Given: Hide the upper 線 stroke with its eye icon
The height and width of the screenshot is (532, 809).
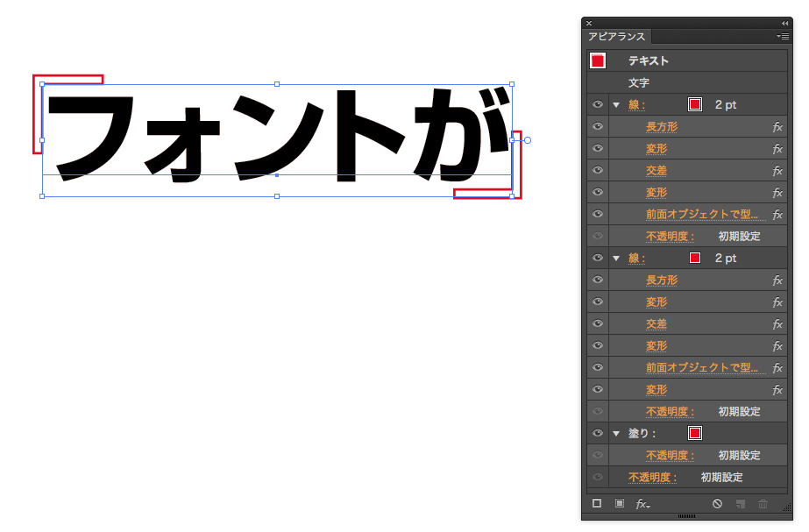Looking at the screenshot, I should tap(598, 105).
